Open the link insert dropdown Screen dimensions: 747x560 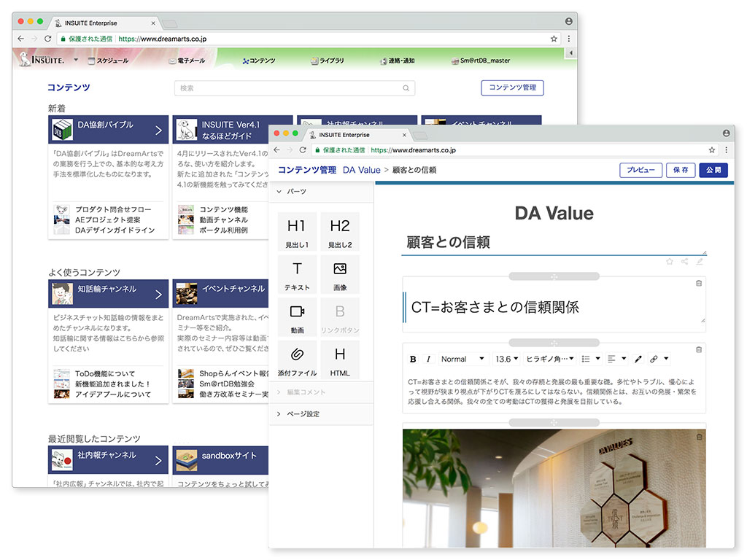pyautogui.click(x=659, y=359)
